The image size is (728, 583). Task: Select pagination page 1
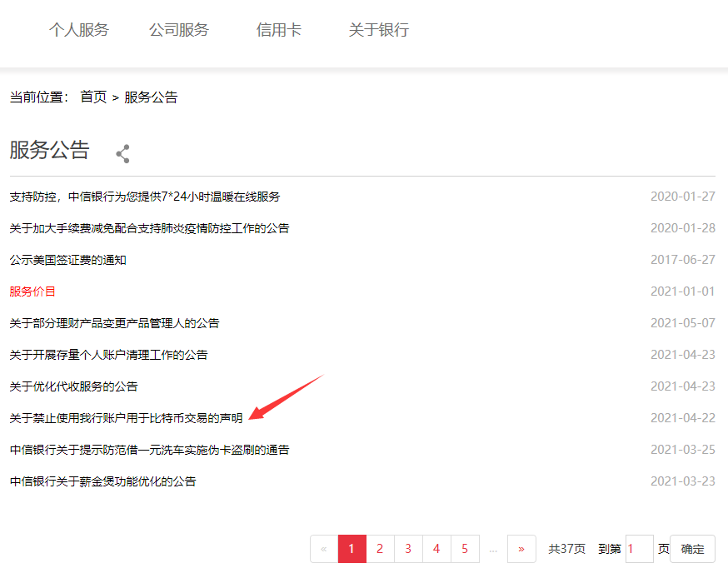352,549
